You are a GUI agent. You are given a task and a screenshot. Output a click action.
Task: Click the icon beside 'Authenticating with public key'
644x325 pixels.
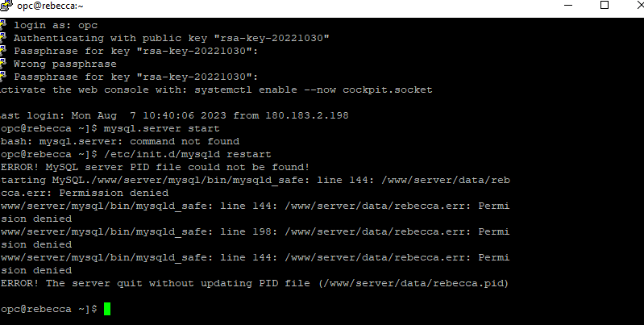click(3, 38)
